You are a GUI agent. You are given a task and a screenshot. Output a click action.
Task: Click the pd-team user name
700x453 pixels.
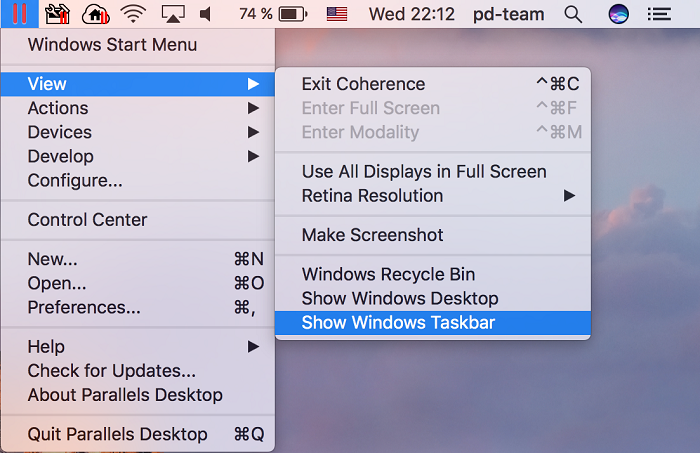click(x=508, y=14)
